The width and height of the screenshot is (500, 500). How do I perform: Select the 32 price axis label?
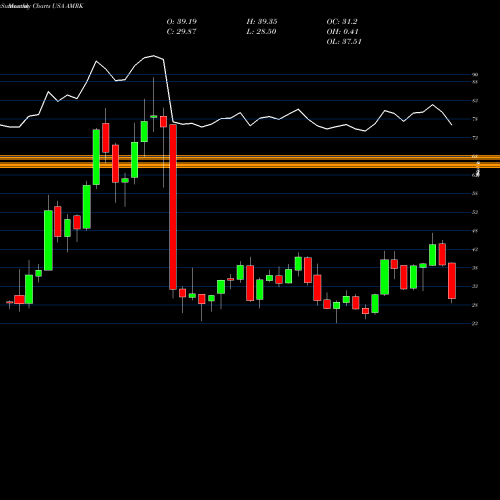[475, 286]
